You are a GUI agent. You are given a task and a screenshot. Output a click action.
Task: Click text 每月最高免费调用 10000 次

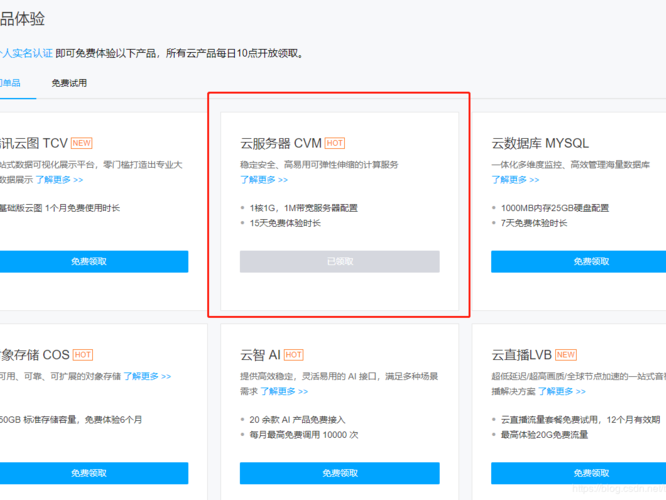coord(304,435)
